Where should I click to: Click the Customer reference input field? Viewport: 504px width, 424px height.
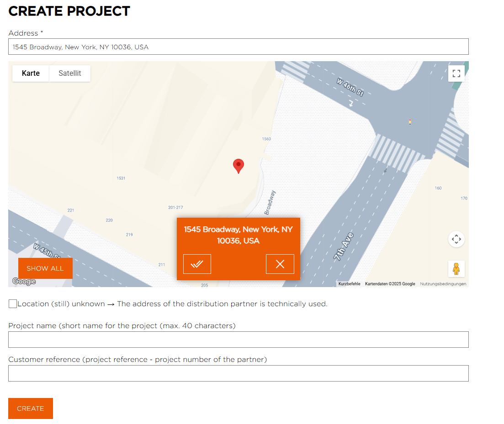[238, 373]
